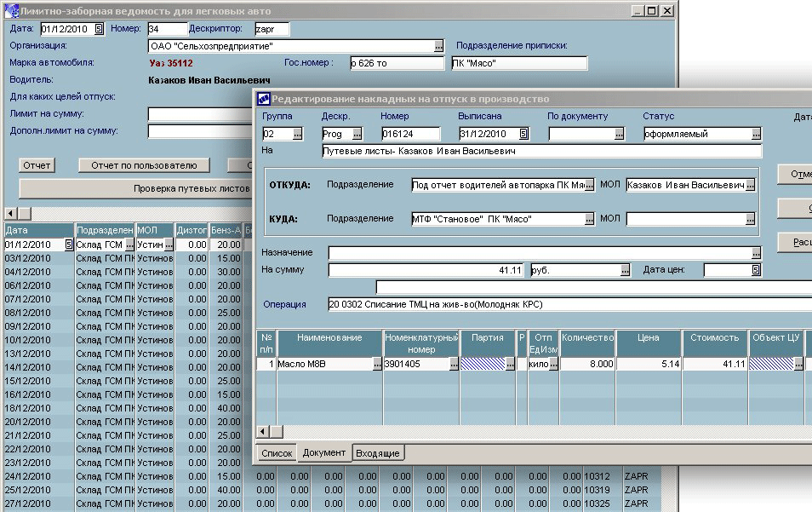The height and width of the screenshot is (512, 812).
Task: Click the ellipsis button for МОЛ Казаков Иван Васильевич
Action: 750,185
